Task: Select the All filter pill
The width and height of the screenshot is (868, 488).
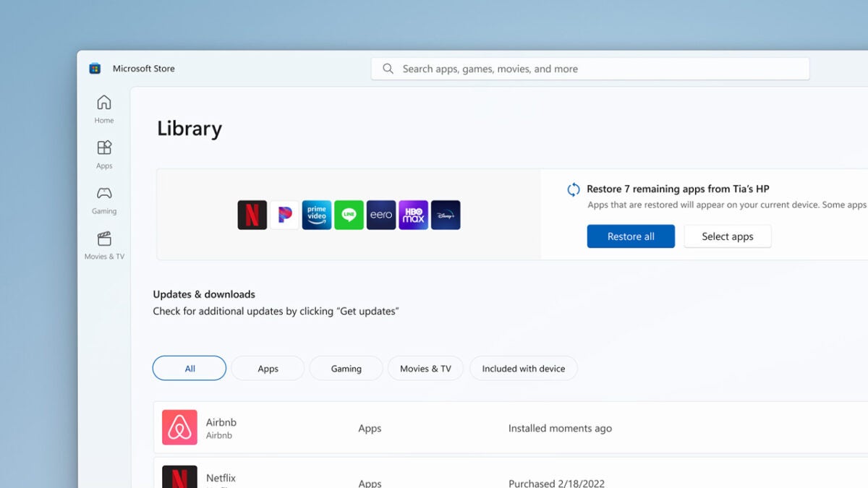Action: tap(189, 368)
